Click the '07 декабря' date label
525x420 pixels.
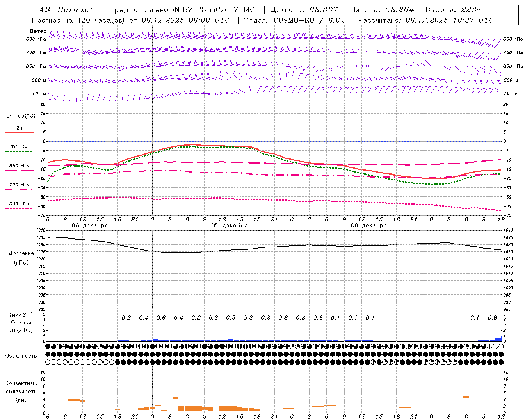click(229, 226)
